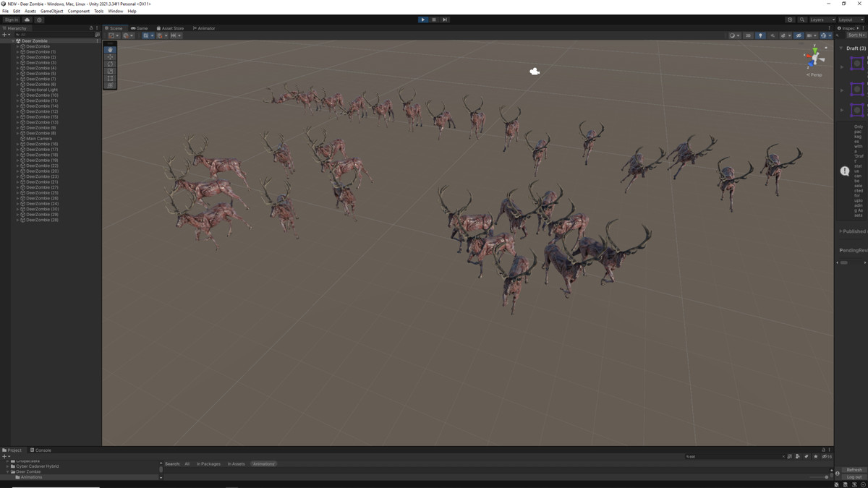
Task: Click the Refresh button
Action: (x=854, y=470)
